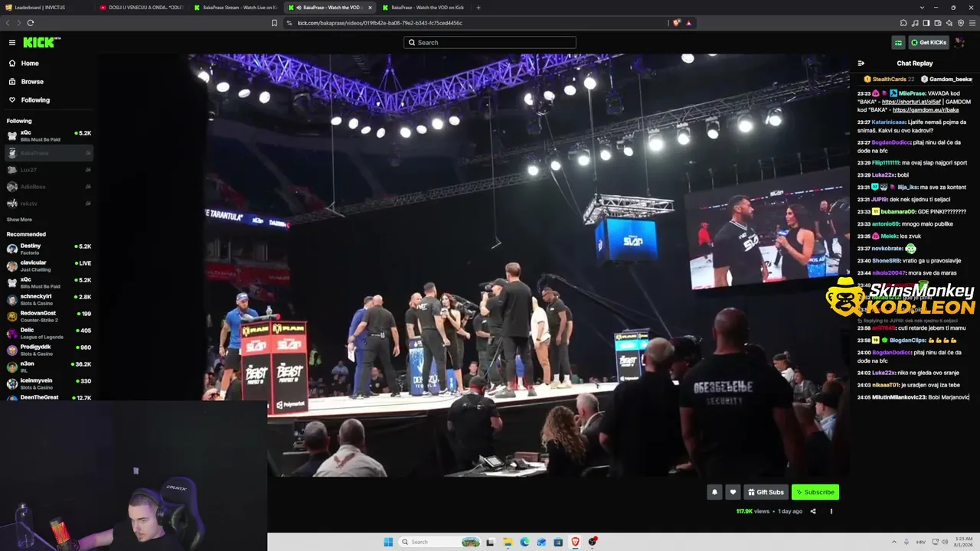The image size is (980, 551).
Task: Enable notifications with the bell button
Action: pyautogui.click(x=714, y=492)
